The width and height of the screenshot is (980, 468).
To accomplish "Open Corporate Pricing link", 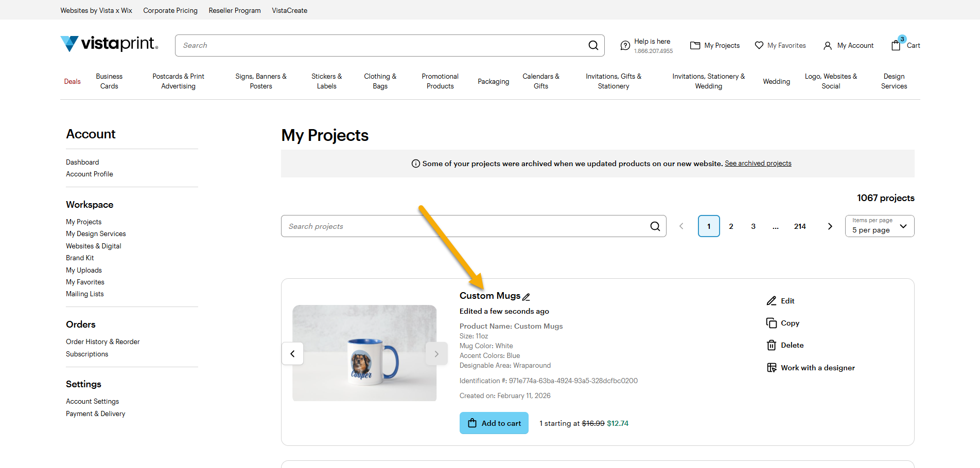I will pyautogui.click(x=170, y=10).
